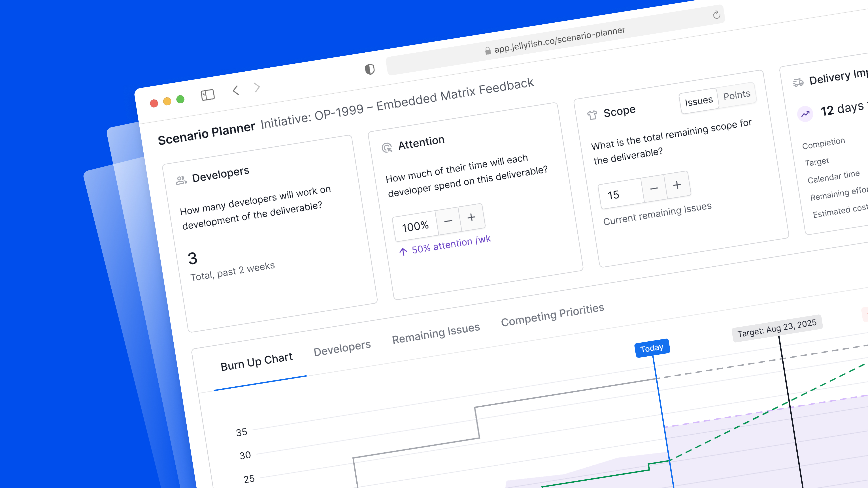Open the Burn Up Chart tab
This screenshot has width=868, height=488.
[256, 362]
